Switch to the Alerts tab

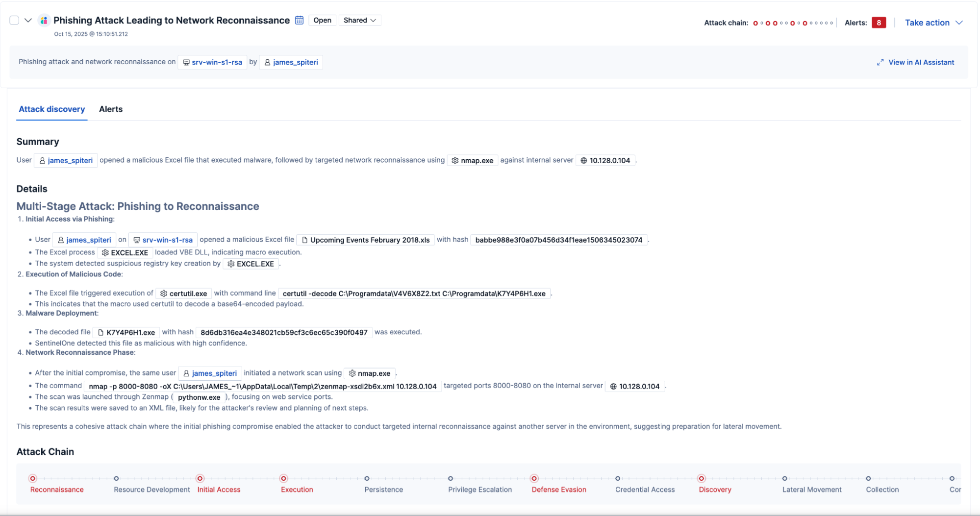111,109
